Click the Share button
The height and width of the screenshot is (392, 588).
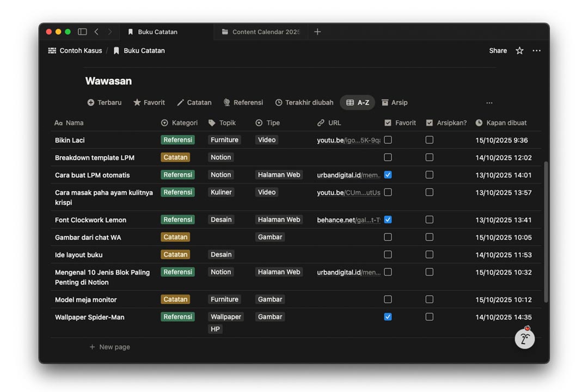(498, 51)
